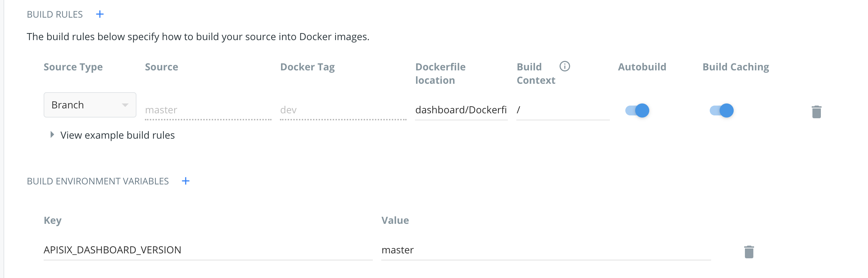
Task: Open the Source Type Branch dropdown
Action: click(x=90, y=105)
